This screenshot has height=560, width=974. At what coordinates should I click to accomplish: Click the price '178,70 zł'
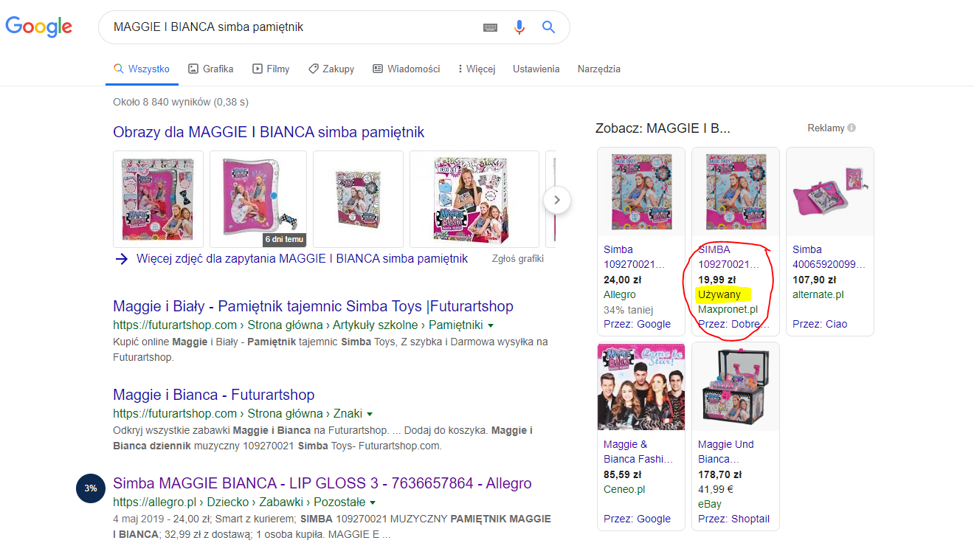[x=720, y=474]
